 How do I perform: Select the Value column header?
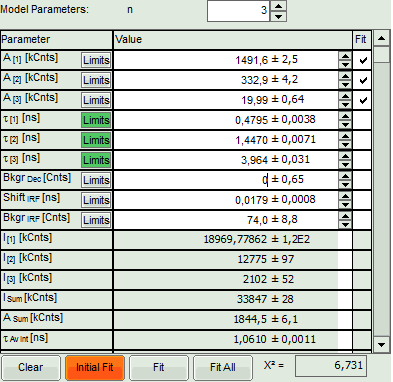click(x=233, y=40)
